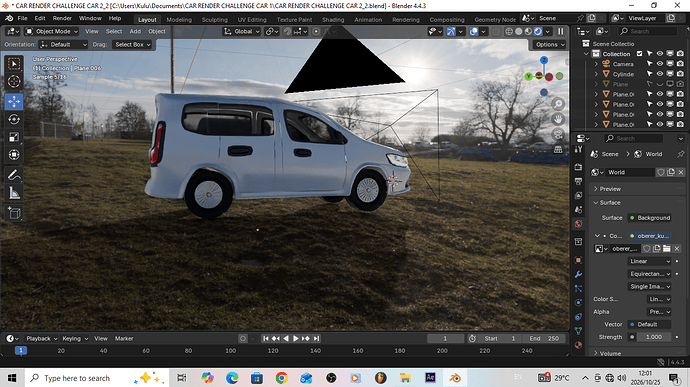Screen dimensions: 690x387
Task: Toggle camera view icon in viewport
Action: (x=558, y=134)
